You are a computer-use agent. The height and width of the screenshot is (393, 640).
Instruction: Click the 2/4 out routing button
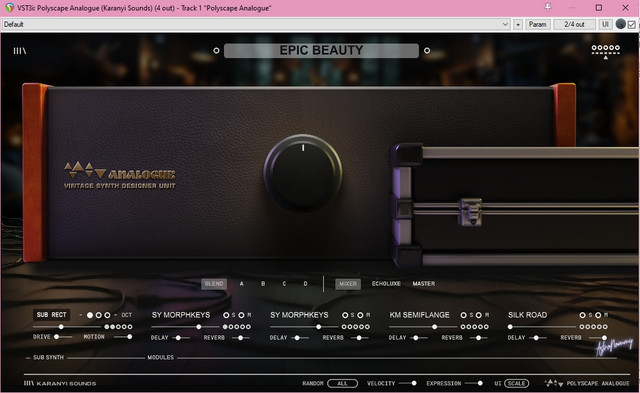pos(574,24)
